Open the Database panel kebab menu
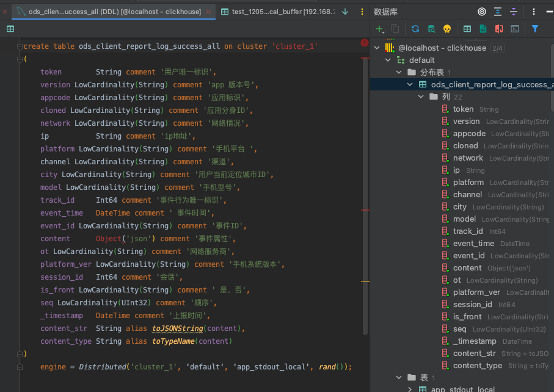The image size is (554, 392). tap(533, 11)
